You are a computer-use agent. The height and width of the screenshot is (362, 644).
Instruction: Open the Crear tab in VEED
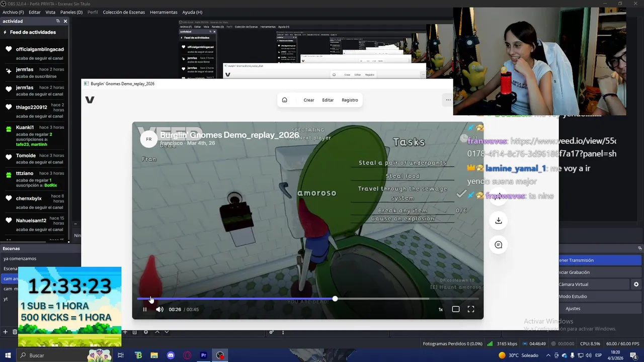point(309,100)
